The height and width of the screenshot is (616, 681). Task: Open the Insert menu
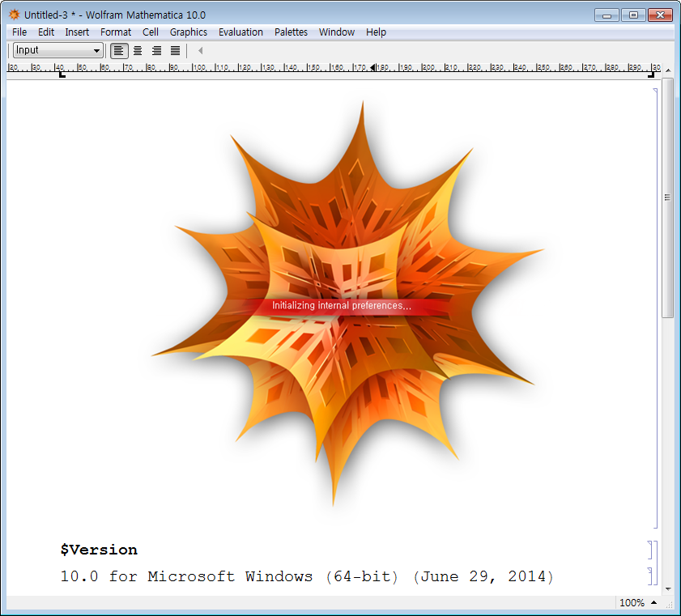coord(77,32)
